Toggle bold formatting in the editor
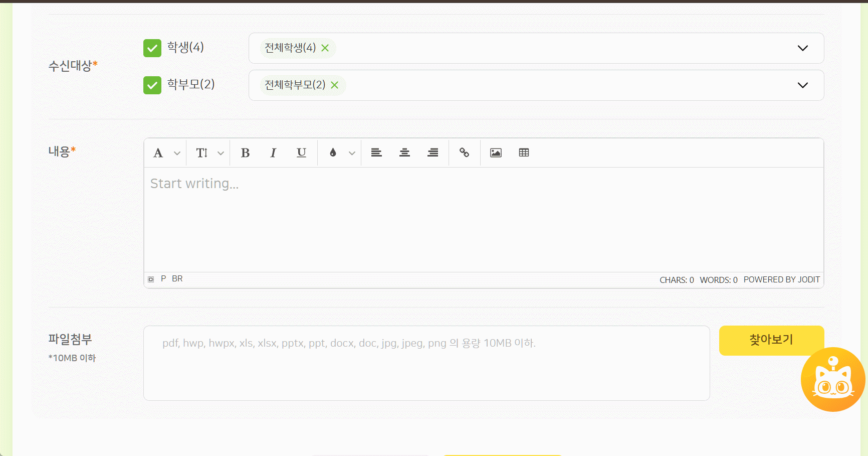Image resolution: width=868 pixels, height=456 pixels. [245, 153]
